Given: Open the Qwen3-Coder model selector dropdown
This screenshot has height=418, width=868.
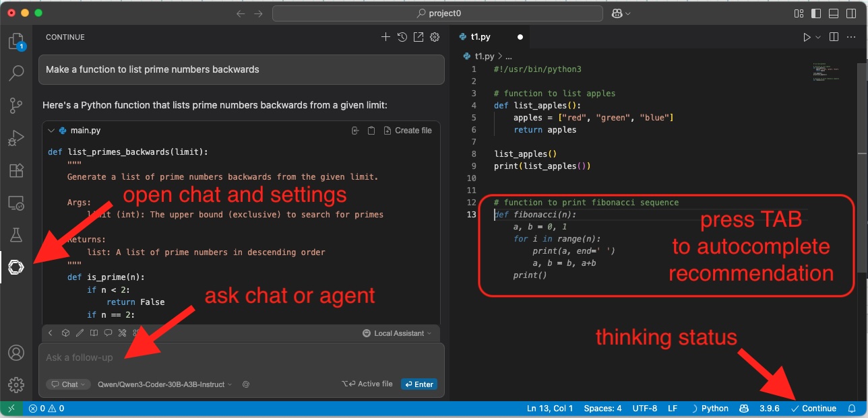Looking at the screenshot, I should pos(164,384).
